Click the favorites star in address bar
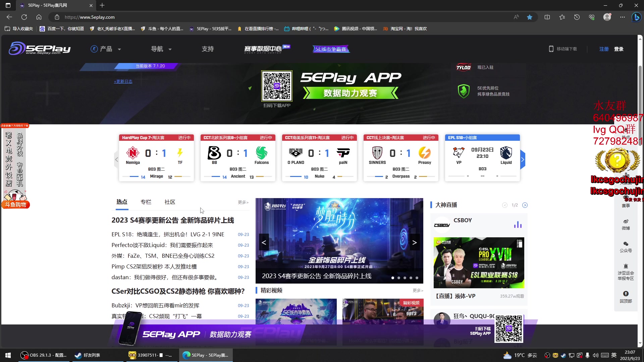Viewport: 644px width, 362px height. click(530, 17)
